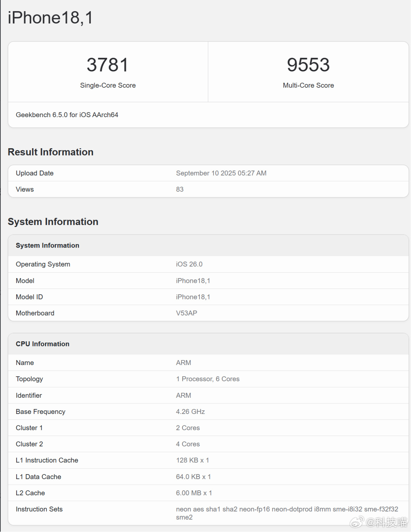Select the multi-core score 9553
411x532 pixels.
click(x=308, y=65)
